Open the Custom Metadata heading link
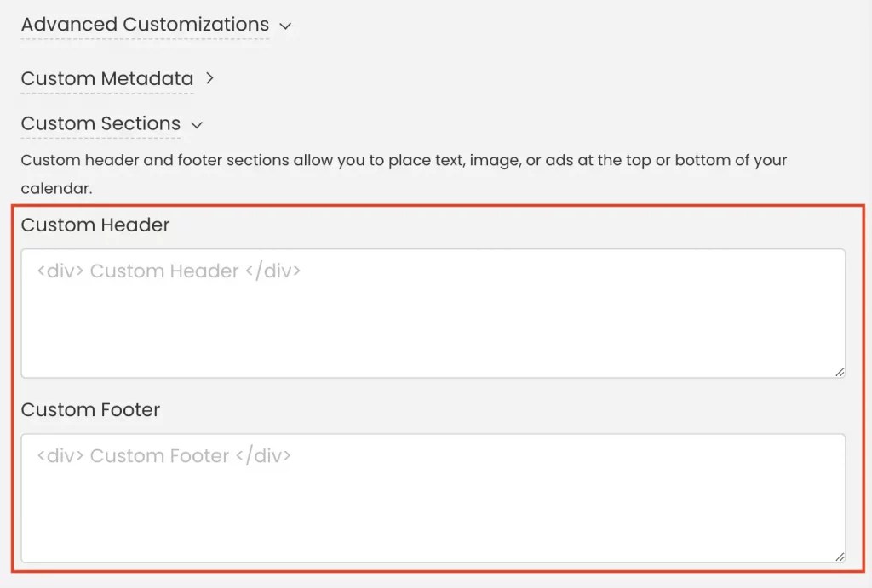Image resolution: width=872 pixels, height=588 pixels. click(x=106, y=78)
